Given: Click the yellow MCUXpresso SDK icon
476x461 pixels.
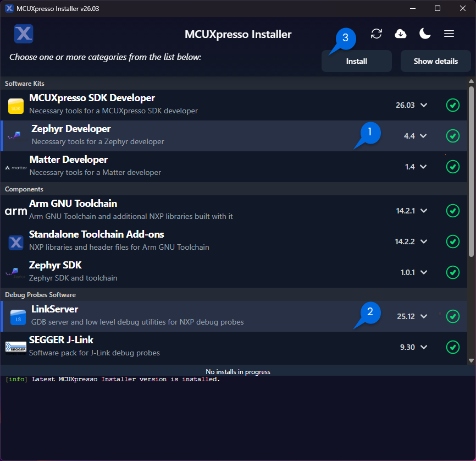Looking at the screenshot, I should coord(16,106).
